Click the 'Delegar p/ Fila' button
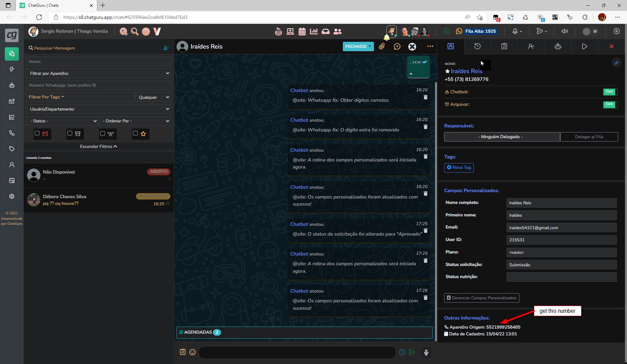The height and width of the screenshot is (364, 627). pos(589,137)
